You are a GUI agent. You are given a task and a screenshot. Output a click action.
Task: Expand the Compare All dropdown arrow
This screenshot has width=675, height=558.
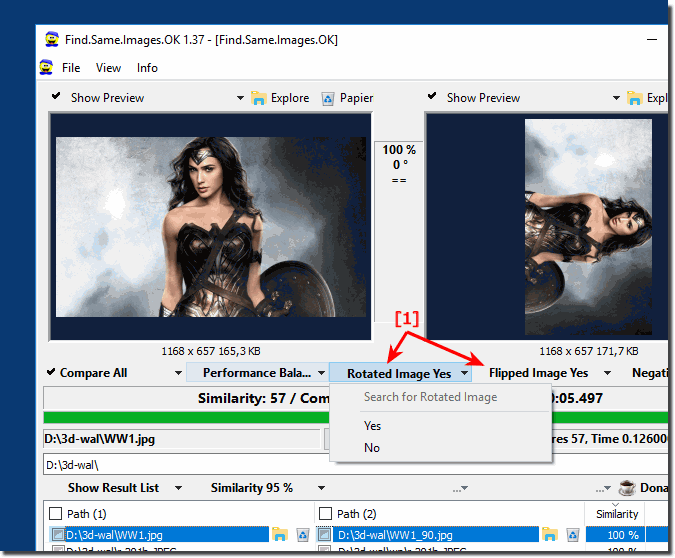tap(178, 373)
